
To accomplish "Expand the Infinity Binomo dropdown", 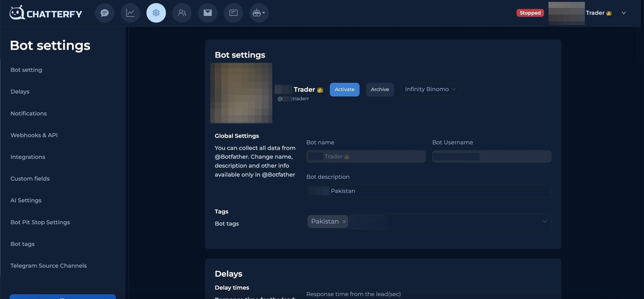I will 430,89.
